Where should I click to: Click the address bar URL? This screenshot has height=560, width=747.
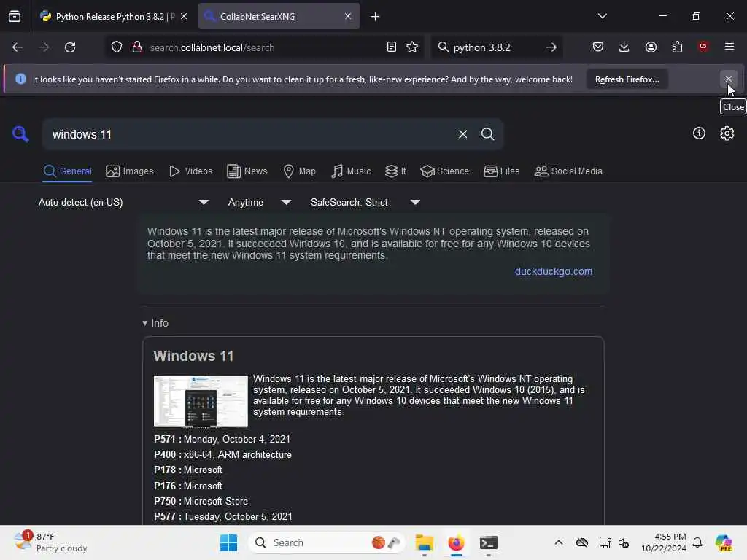[212, 47]
